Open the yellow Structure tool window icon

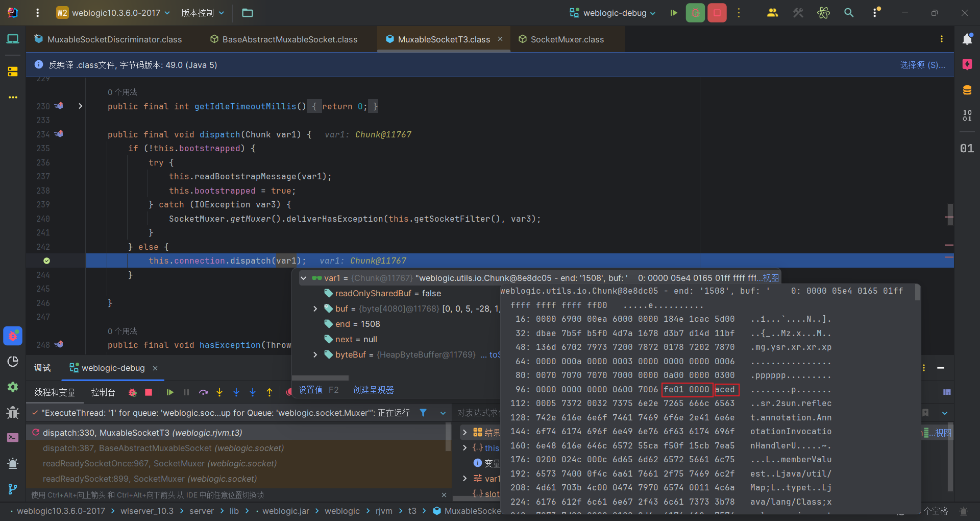click(x=13, y=72)
